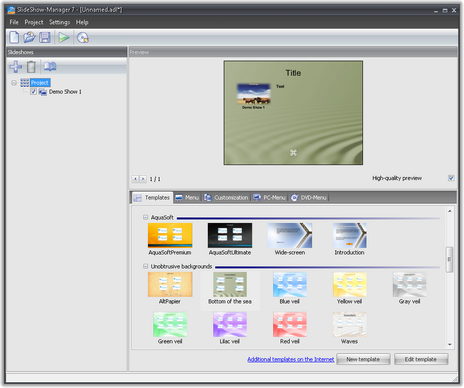Click the burn disc toolbar icon

tap(83, 38)
